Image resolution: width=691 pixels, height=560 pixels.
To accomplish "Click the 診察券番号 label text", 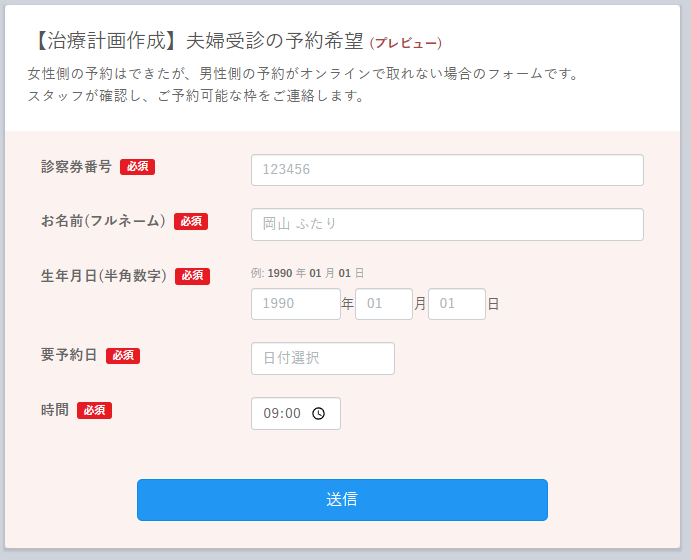I will [x=76, y=167].
